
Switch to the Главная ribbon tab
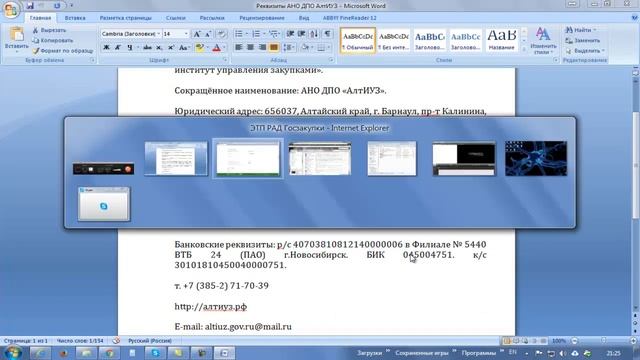coord(40,18)
